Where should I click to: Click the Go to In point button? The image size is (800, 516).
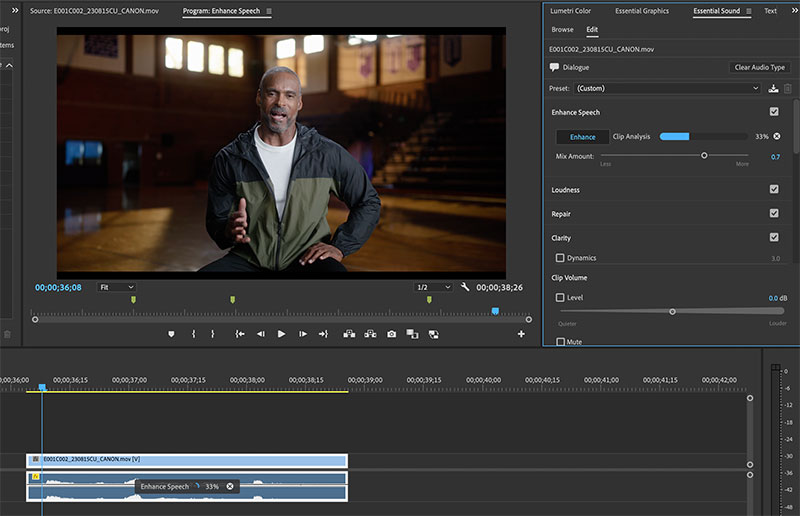(239, 334)
